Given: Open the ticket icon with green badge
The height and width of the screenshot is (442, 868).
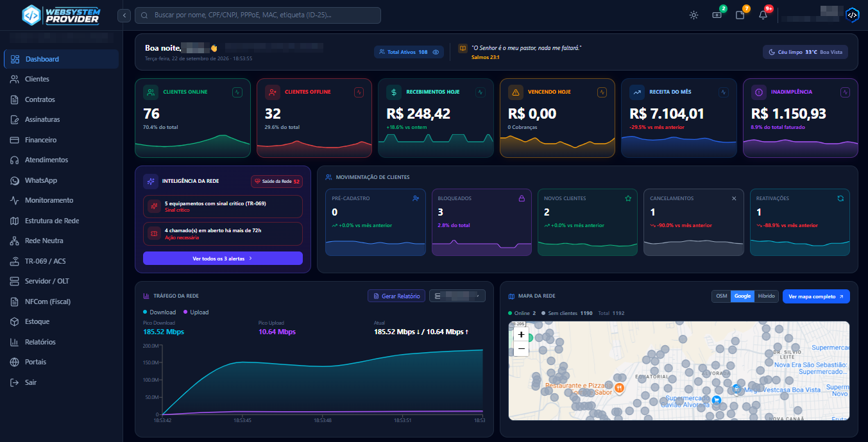Looking at the screenshot, I should pos(717,15).
